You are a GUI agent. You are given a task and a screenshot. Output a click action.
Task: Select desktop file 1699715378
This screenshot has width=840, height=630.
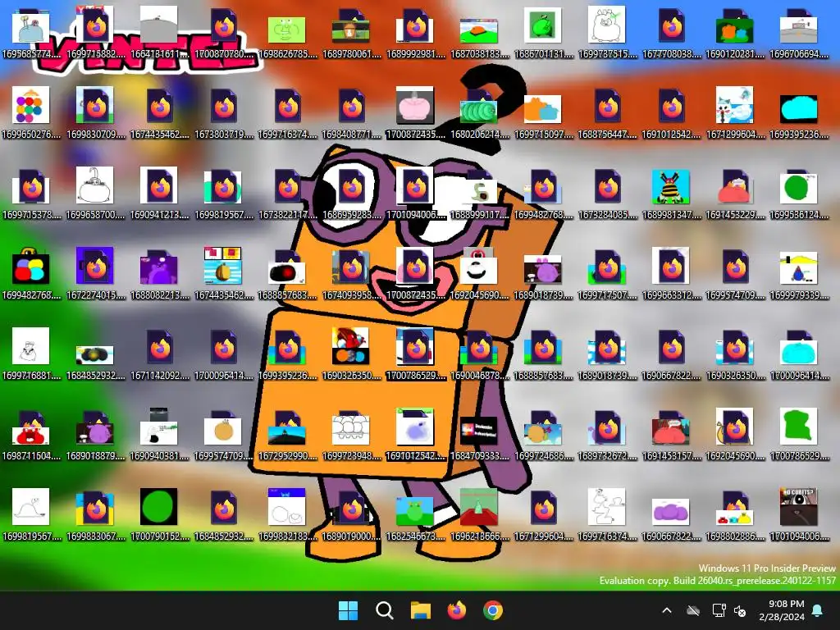(x=31, y=194)
